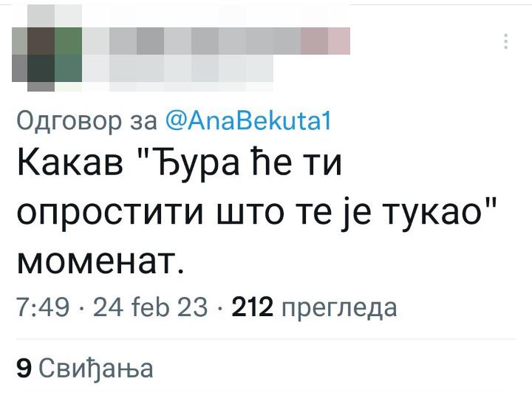Open the "Свиђања" likes list

point(95,366)
